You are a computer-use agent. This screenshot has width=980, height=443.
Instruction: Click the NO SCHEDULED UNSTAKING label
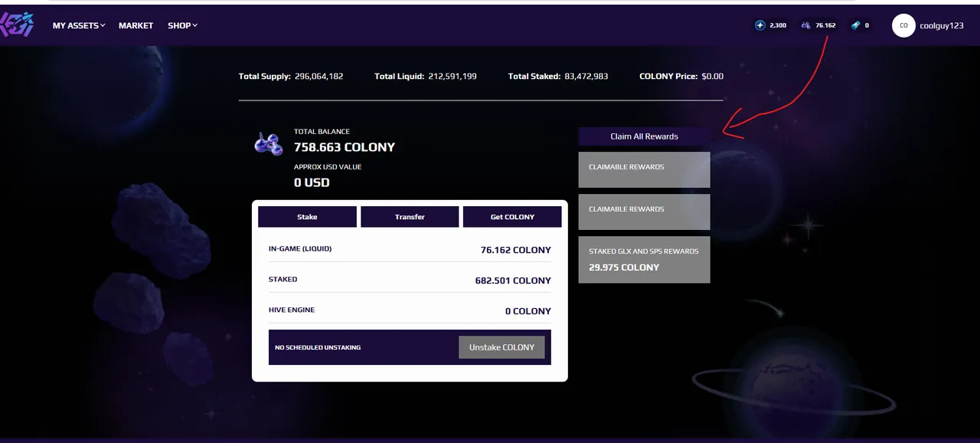click(318, 348)
